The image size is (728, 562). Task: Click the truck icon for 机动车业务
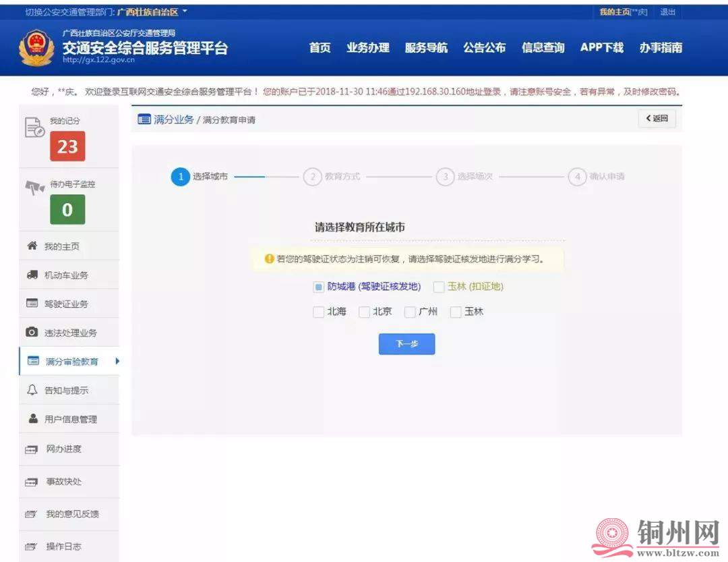[32, 275]
